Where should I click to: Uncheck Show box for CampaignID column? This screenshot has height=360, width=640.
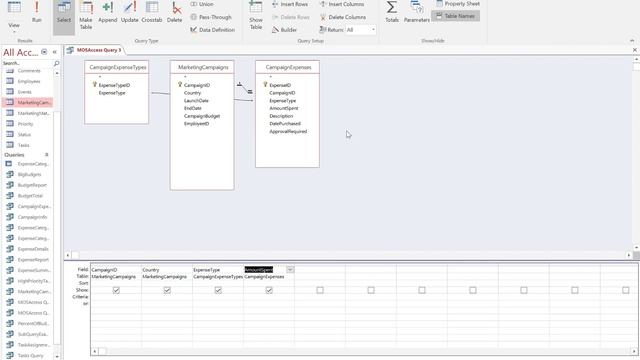coord(116,290)
